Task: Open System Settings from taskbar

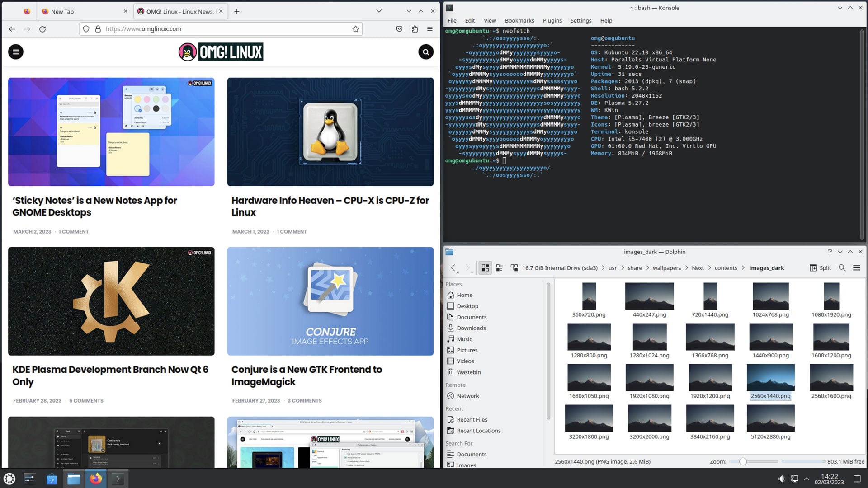Action: point(30,479)
